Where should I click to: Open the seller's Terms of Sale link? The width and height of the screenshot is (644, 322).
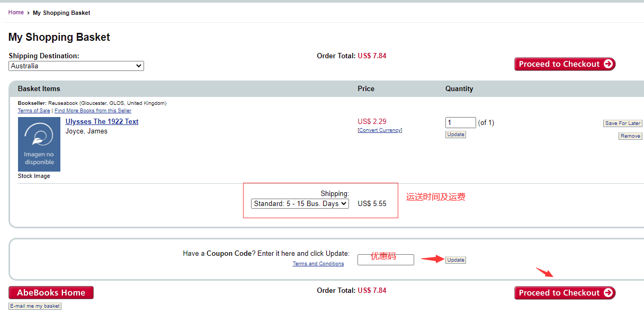34,111
